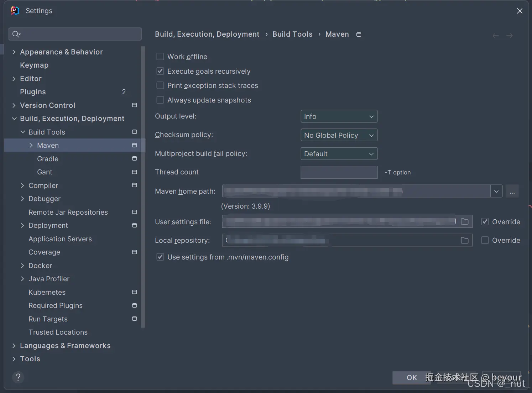Expand the Tools section
The width and height of the screenshot is (532, 393).
tap(14, 359)
